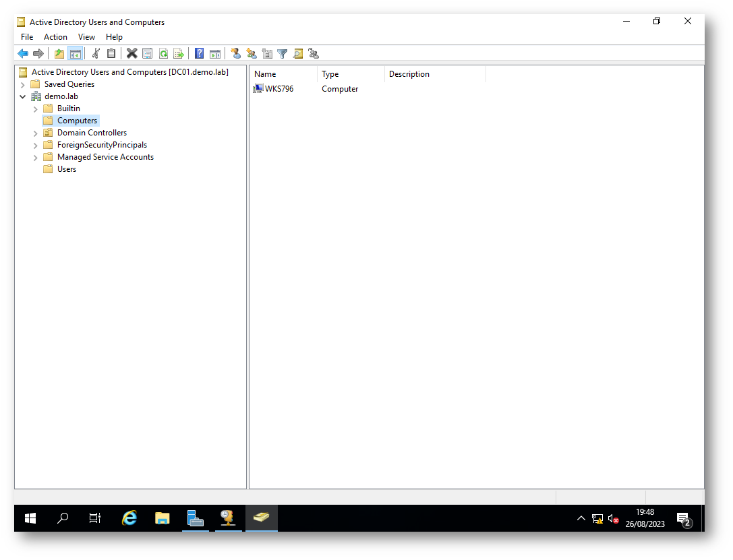The width and height of the screenshot is (733, 560).
Task: Sort by the Description column header
Action: click(x=435, y=74)
